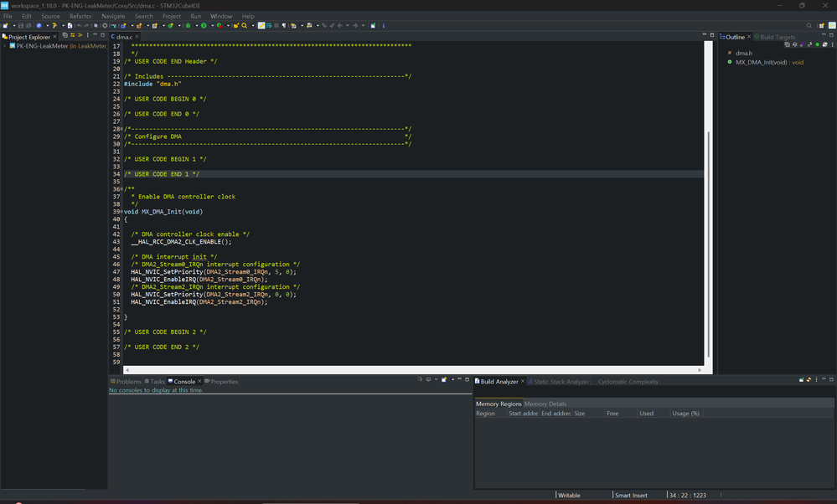Click the green Run button in toolbar
Viewport: 837px width, 504px height.
pos(203,26)
